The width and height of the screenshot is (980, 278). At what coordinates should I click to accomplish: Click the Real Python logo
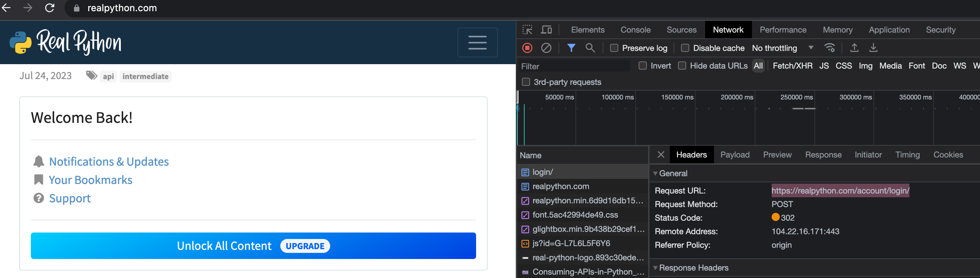tap(65, 42)
